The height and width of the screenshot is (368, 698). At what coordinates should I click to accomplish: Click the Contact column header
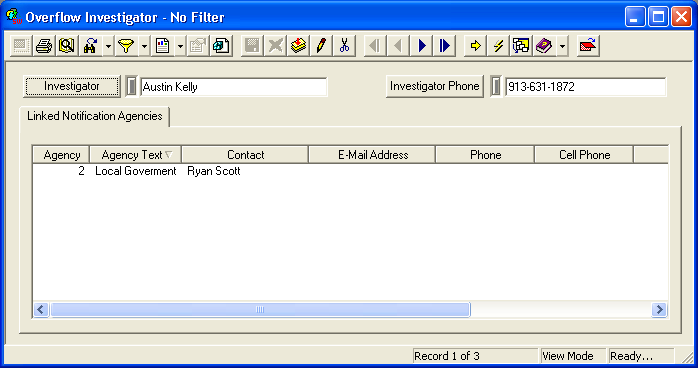[245, 155]
